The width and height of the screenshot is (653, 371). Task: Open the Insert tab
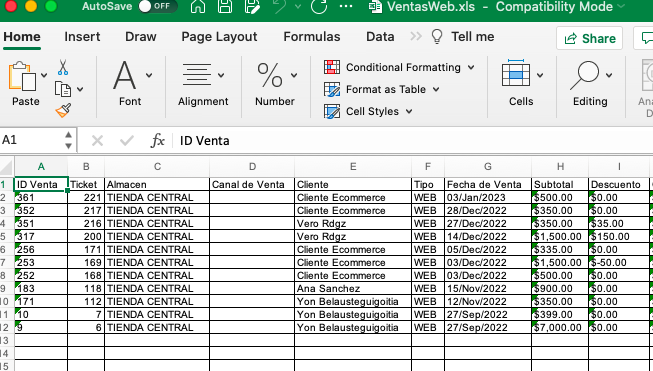(x=82, y=37)
